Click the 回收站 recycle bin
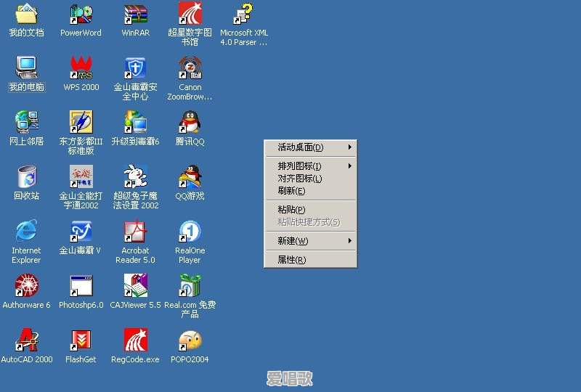The height and width of the screenshot is (392, 581). coord(27,176)
